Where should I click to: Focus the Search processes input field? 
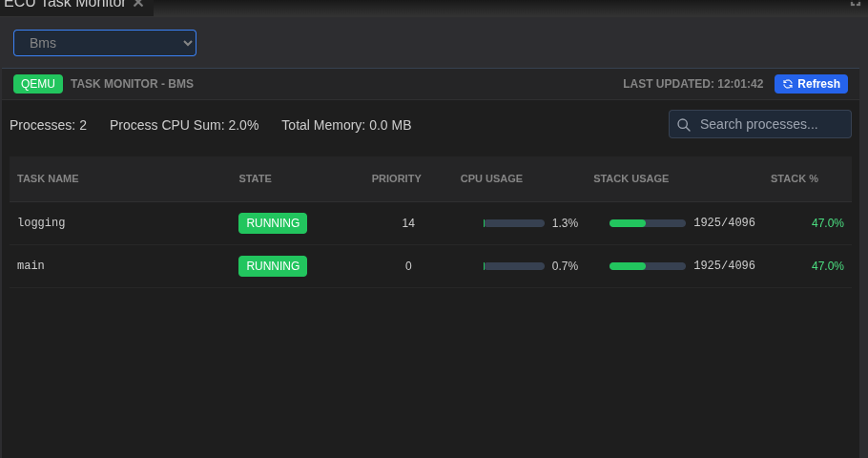tap(759, 124)
